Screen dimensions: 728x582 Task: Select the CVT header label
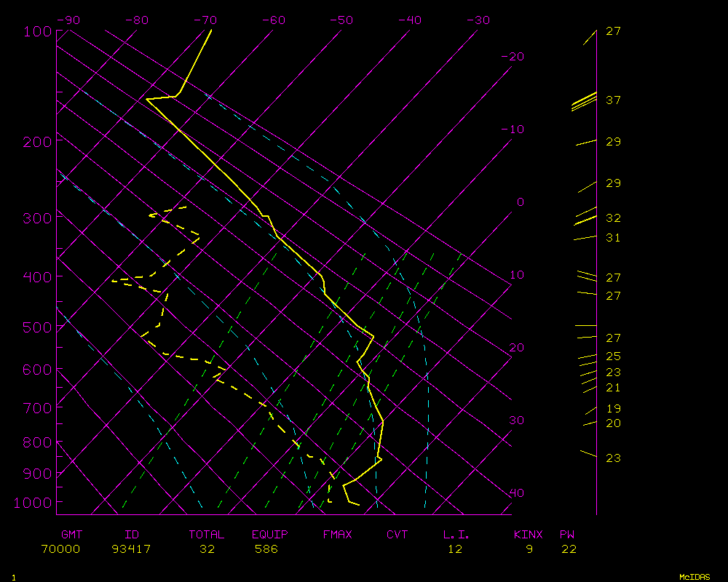click(x=397, y=535)
